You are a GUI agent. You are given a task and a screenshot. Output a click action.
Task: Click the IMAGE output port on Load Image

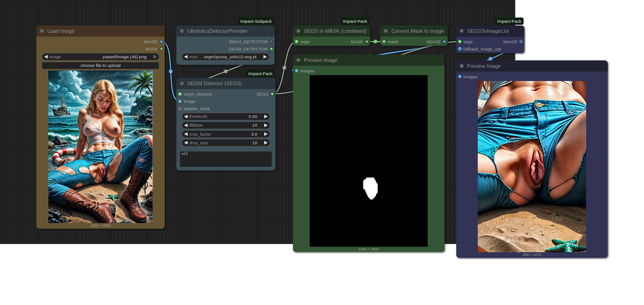tap(161, 41)
